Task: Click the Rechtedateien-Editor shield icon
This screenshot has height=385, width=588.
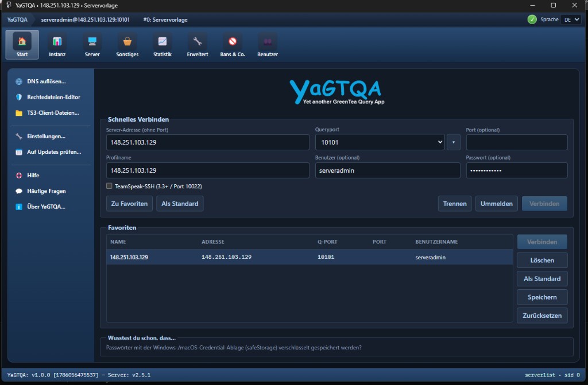Action: [19, 97]
